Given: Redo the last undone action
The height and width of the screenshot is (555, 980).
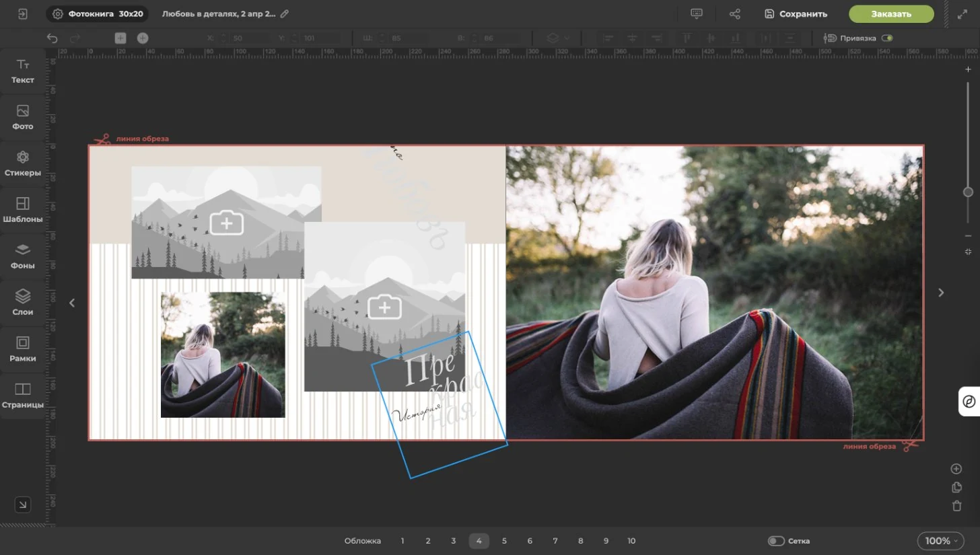Looking at the screenshot, I should pos(74,38).
